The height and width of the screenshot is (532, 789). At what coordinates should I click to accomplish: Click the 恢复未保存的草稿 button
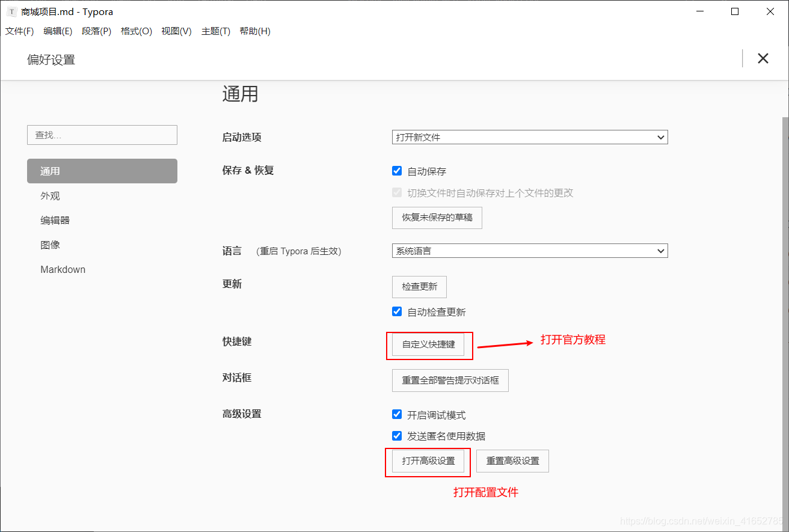click(437, 218)
